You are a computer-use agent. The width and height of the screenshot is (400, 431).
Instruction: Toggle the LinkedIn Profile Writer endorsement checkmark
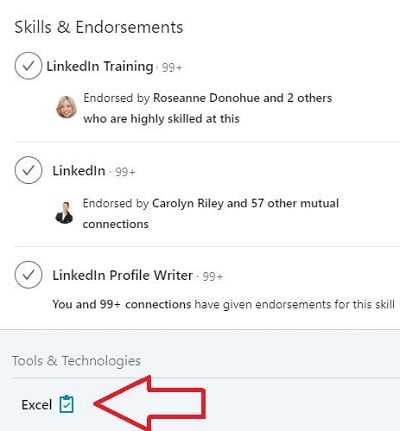click(28, 275)
